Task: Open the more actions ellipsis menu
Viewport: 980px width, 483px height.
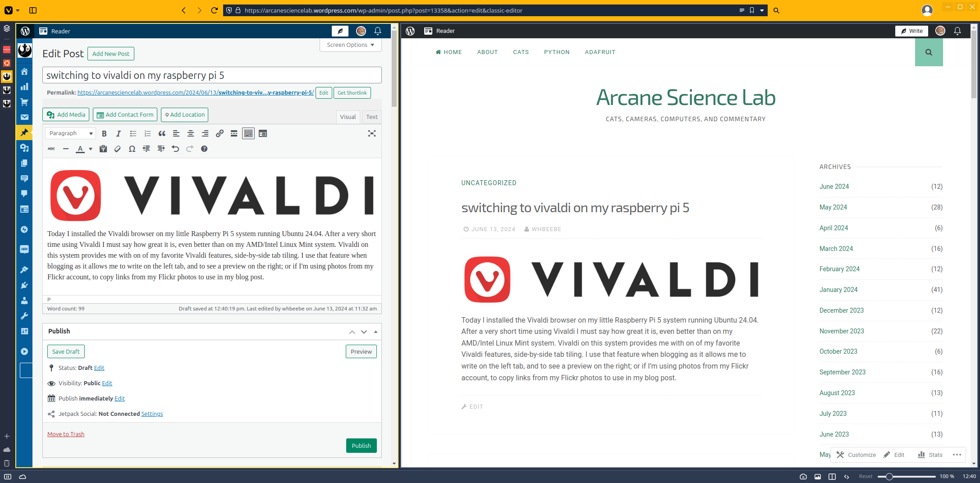Action: pyautogui.click(x=957, y=455)
